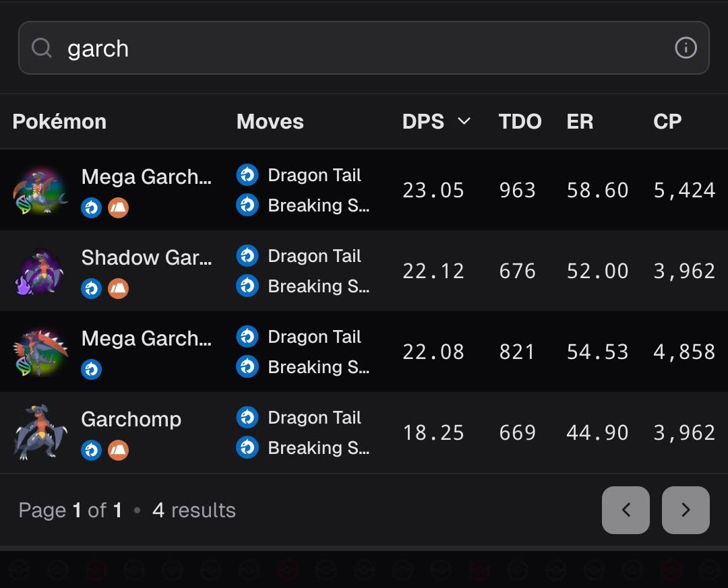Sort by the CP column header

[x=667, y=121]
